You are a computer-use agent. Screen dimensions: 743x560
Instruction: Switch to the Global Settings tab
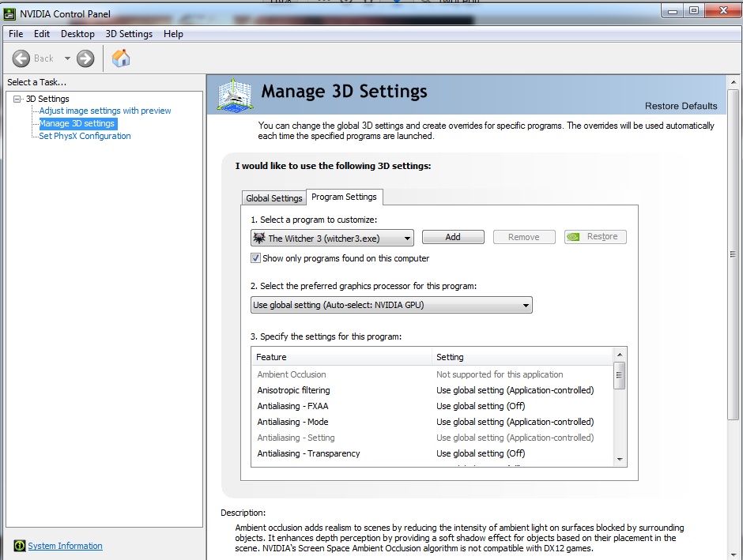pos(273,198)
